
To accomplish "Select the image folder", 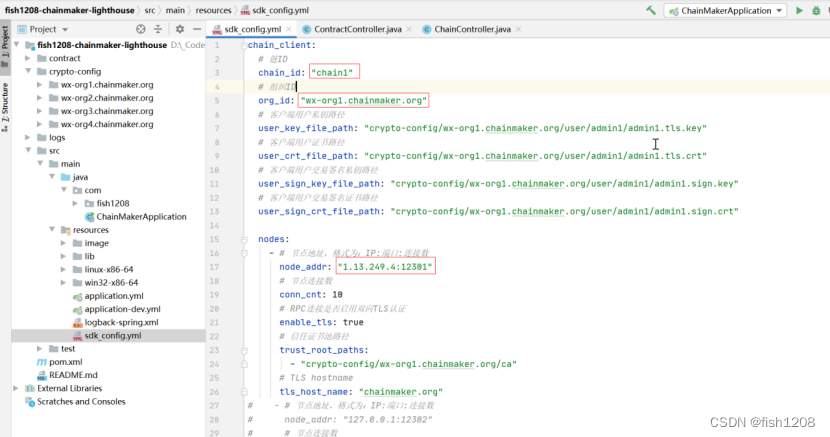I will coord(96,243).
